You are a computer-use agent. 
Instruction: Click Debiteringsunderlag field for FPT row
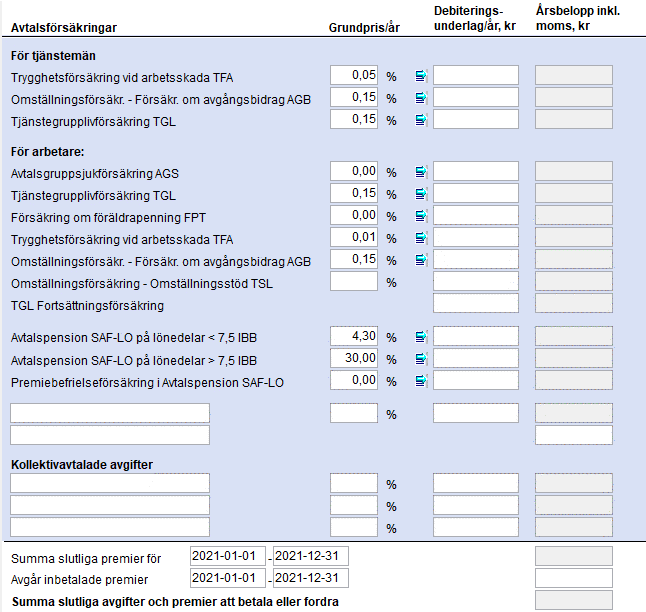pos(476,215)
